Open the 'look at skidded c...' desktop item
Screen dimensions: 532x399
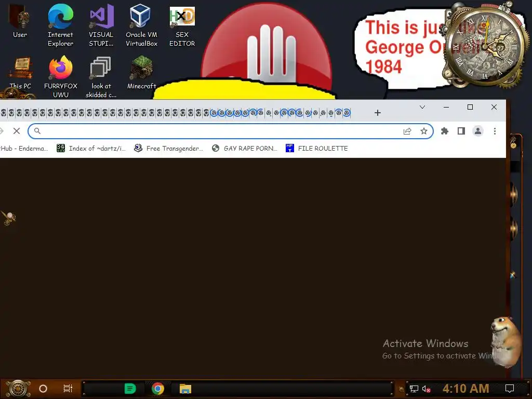(x=101, y=77)
